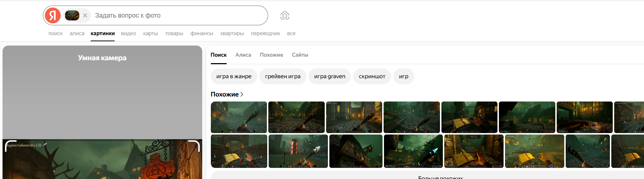Choose the "игра graven" suggestion chip
This screenshot has height=179, width=644.
pos(330,76)
